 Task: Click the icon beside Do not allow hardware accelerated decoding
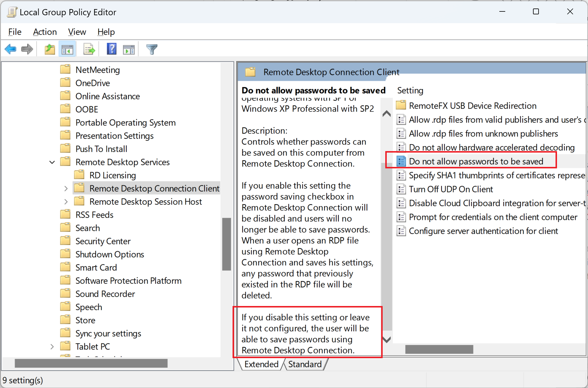click(x=401, y=147)
